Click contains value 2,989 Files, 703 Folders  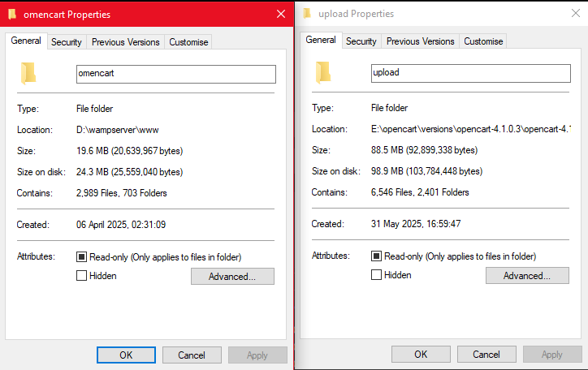(122, 193)
